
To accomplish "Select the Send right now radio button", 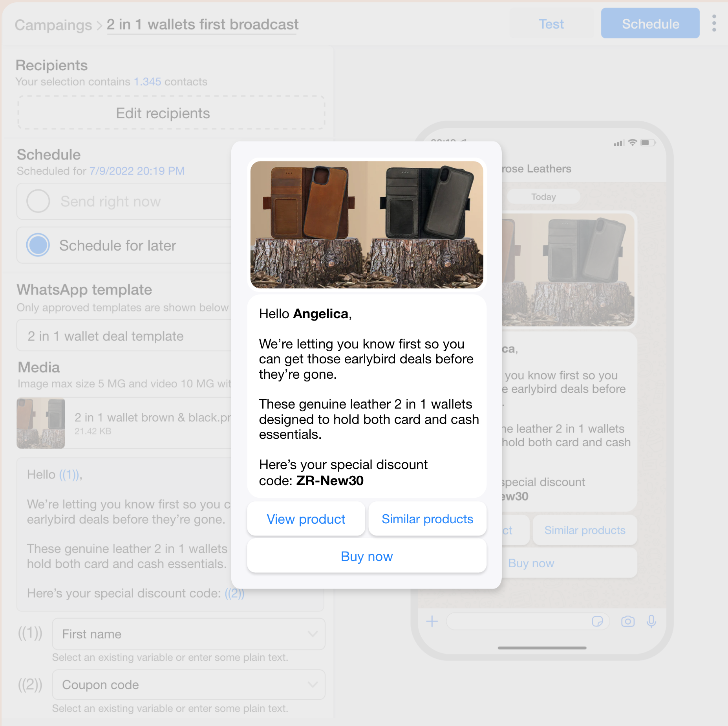I will 38,201.
